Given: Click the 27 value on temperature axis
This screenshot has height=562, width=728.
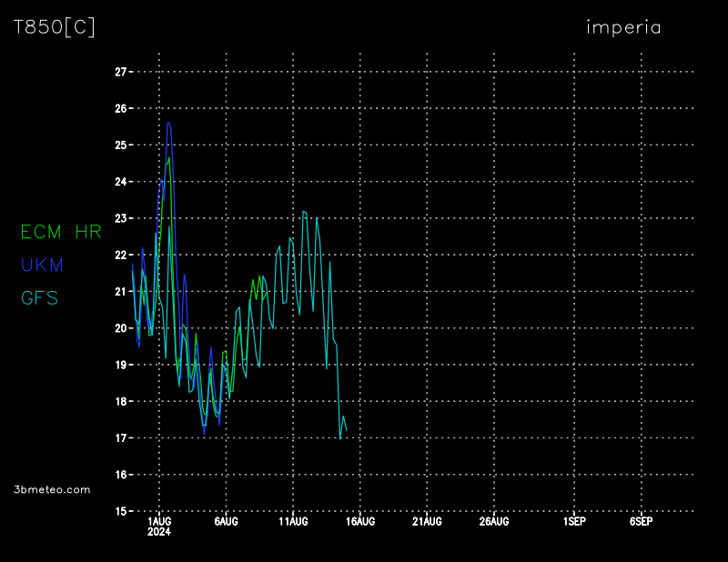Looking at the screenshot, I should click(119, 72).
